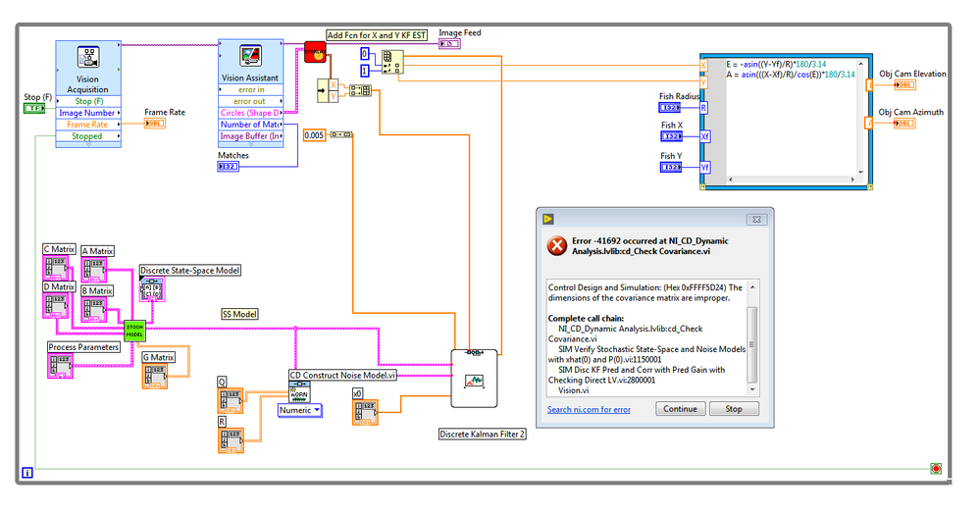Open the Numeric dropdown selector
The height and width of the screenshot is (513, 980).
(300, 411)
